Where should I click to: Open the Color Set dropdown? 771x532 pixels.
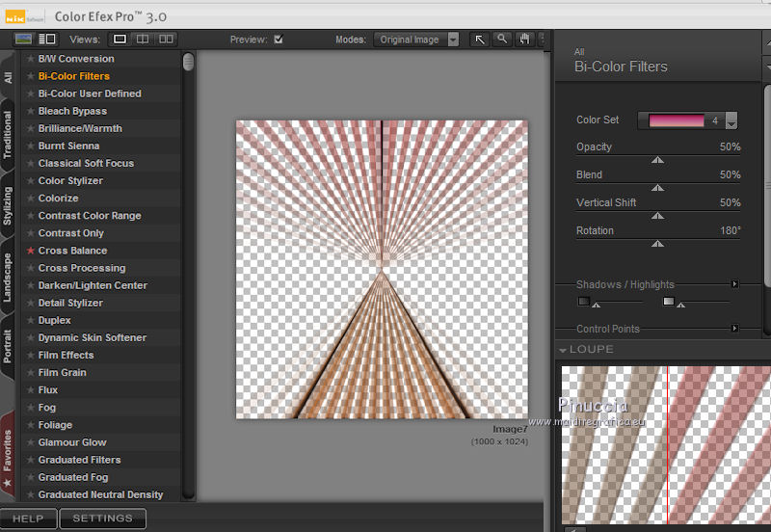731,121
